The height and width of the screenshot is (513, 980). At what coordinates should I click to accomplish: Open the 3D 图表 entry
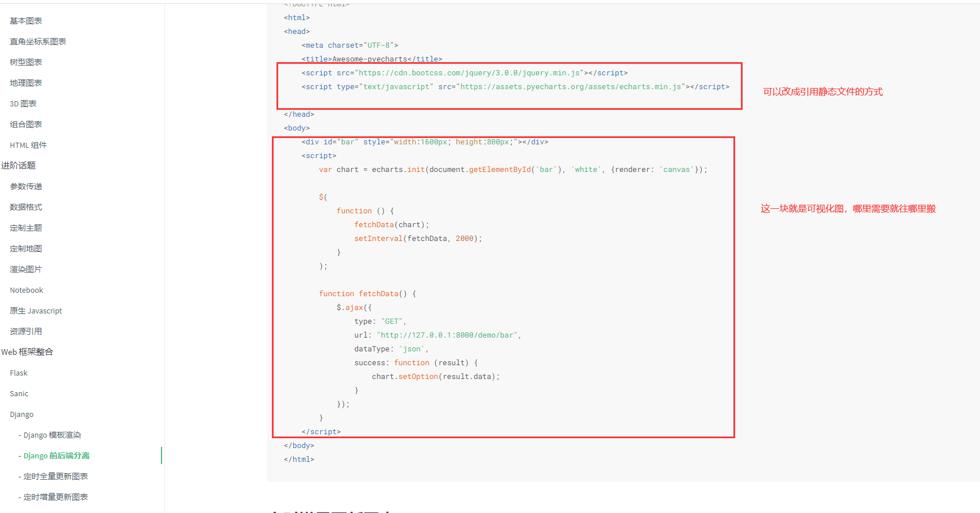[x=23, y=104]
